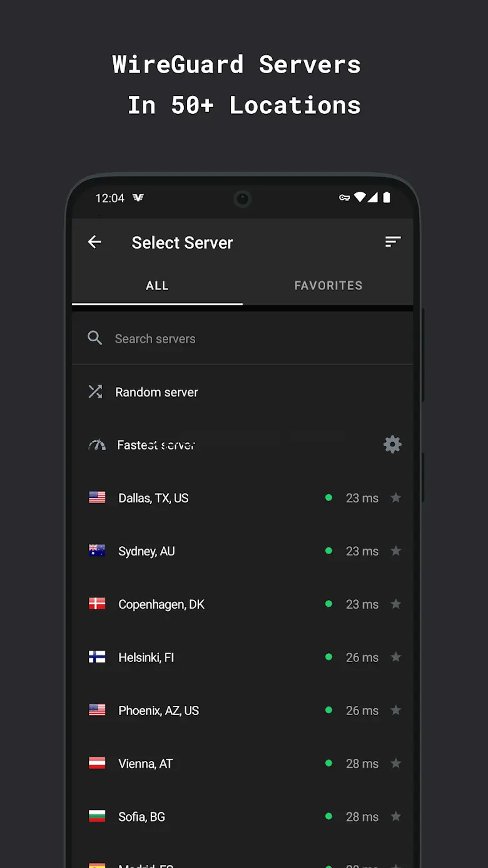Open the sort servers menu
This screenshot has width=488, height=868.
392,242
